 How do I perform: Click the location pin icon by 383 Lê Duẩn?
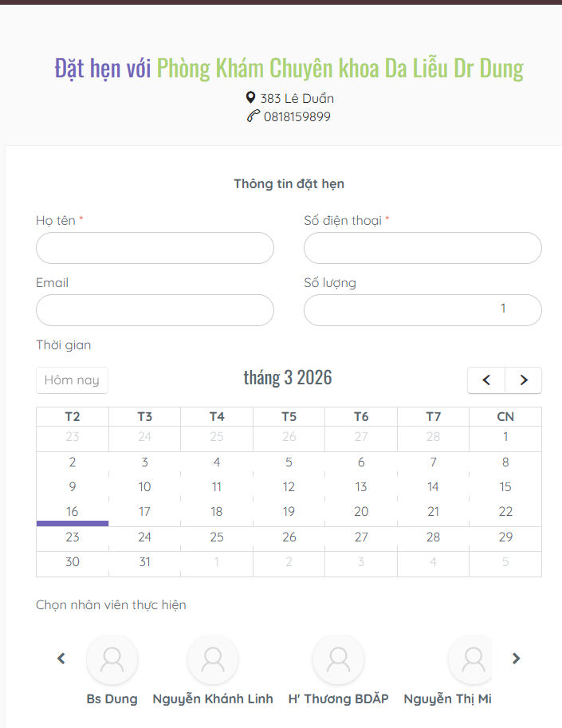251,98
